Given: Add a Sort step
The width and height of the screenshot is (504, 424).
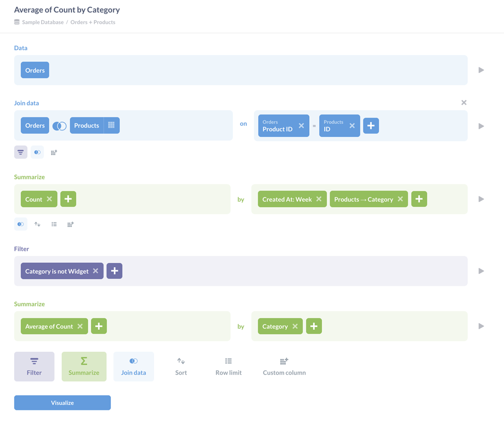Looking at the screenshot, I should pyautogui.click(x=181, y=366).
